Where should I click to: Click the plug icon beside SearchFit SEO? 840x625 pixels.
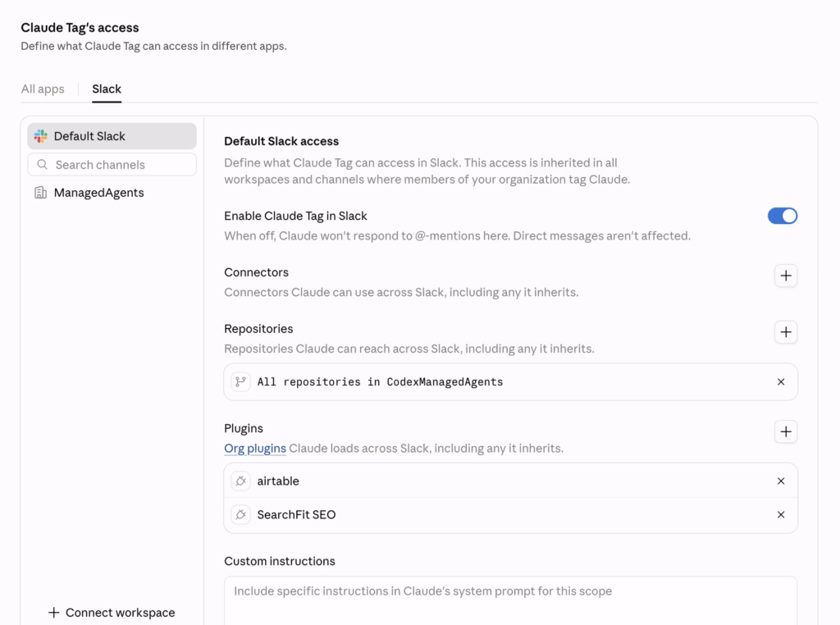(x=240, y=514)
